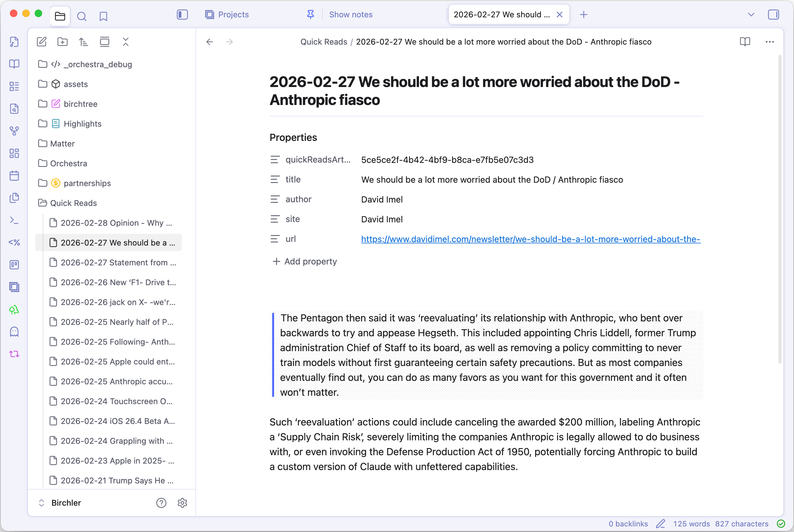Click the pin icon on Show notes tab
794x532 pixels.
(x=311, y=15)
